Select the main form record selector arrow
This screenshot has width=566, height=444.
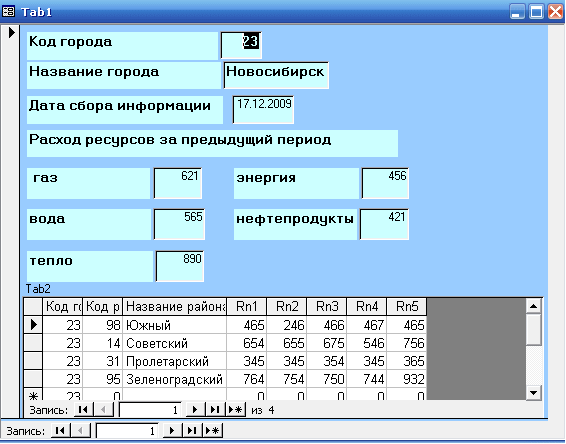pos(11,32)
